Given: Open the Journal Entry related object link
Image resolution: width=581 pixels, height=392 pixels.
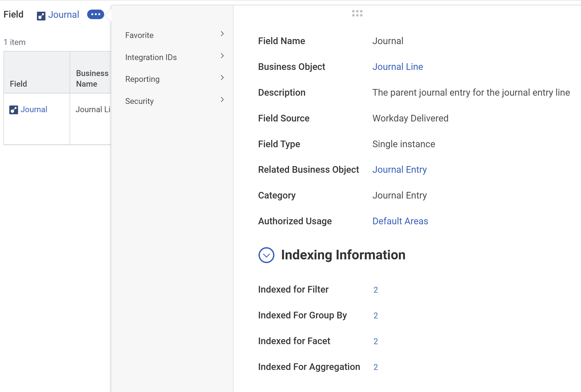Looking at the screenshot, I should (x=400, y=170).
